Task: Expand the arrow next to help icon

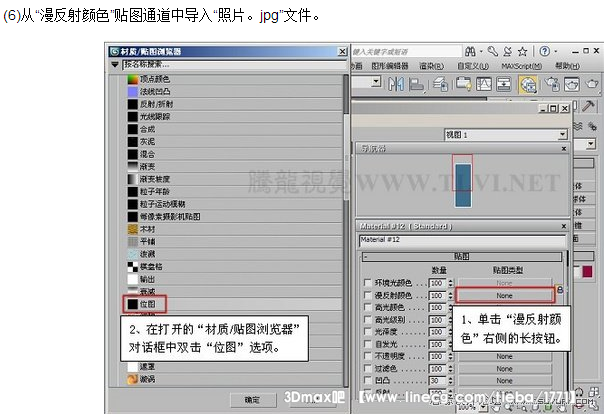Action: coord(555,51)
